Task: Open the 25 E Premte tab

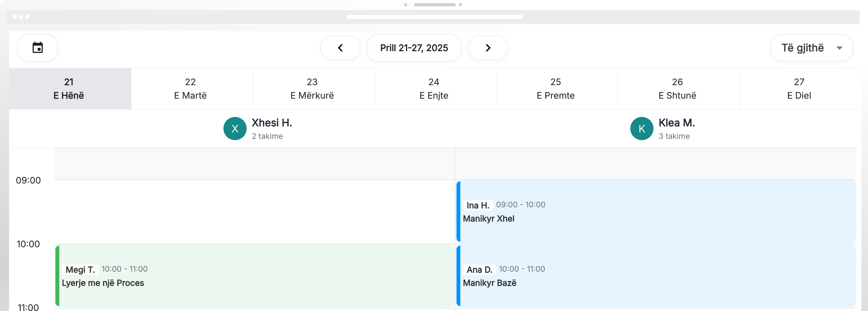Action: point(555,89)
